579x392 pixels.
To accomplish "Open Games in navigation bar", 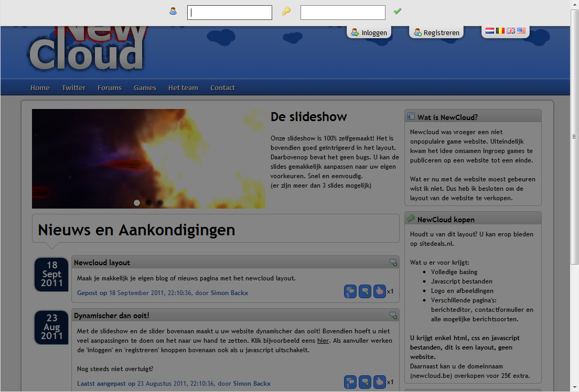I will [145, 88].
